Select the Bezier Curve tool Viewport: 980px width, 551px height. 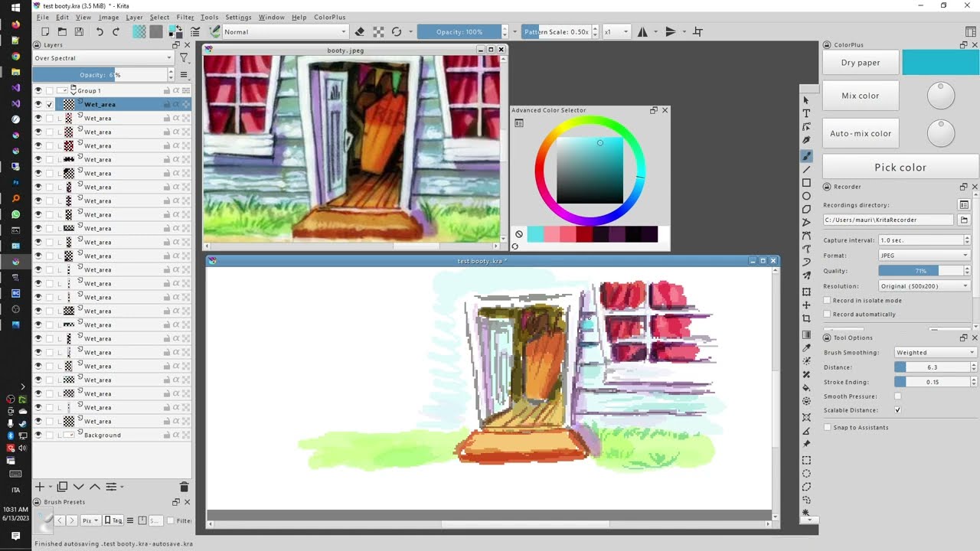pyautogui.click(x=806, y=236)
